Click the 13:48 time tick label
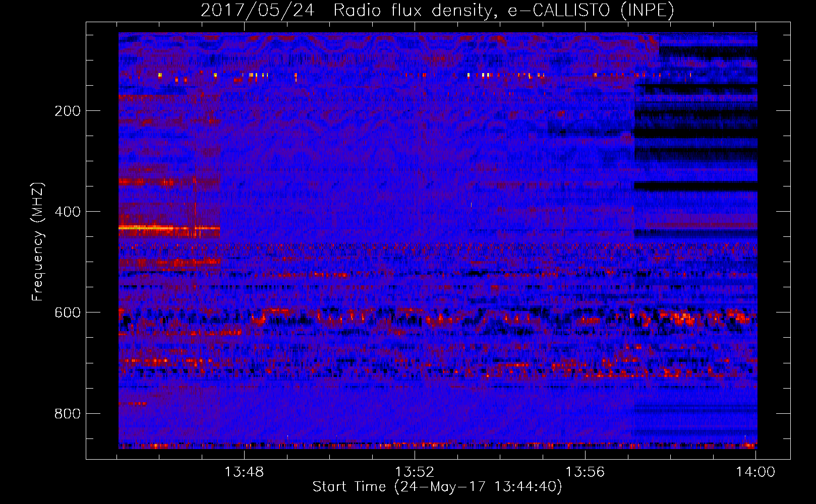This screenshot has width=816, height=504. pyautogui.click(x=244, y=472)
